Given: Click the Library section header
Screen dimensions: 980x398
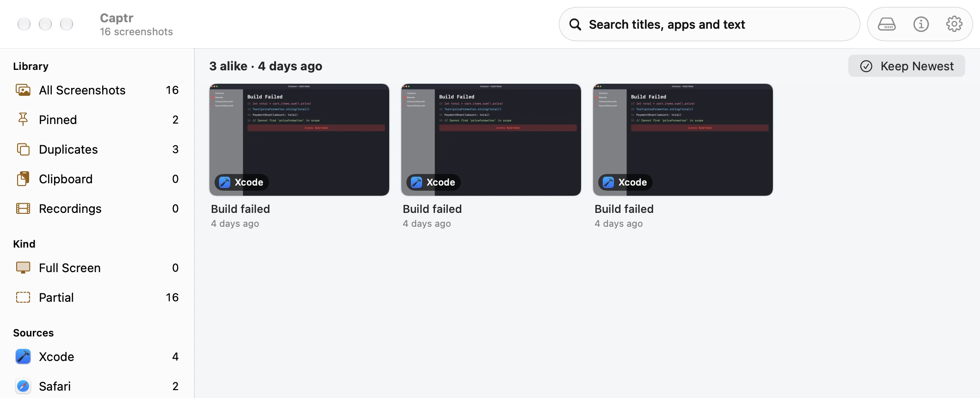Looking at the screenshot, I should click(x=31, y=66).
